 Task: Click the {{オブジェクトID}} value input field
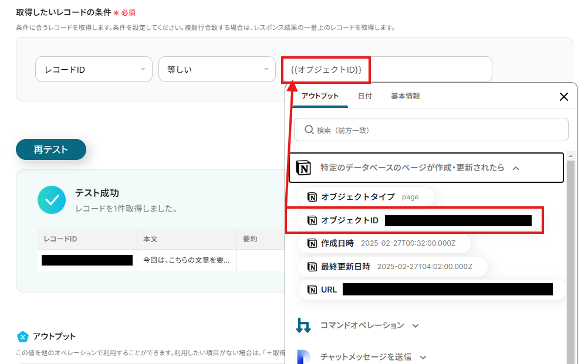[x=387, y=70]
